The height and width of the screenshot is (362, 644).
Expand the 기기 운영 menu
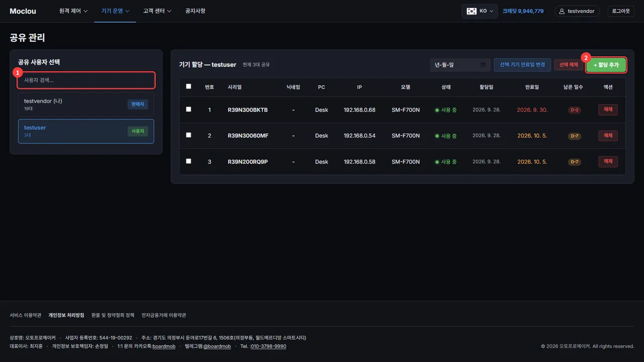point(115,11)
